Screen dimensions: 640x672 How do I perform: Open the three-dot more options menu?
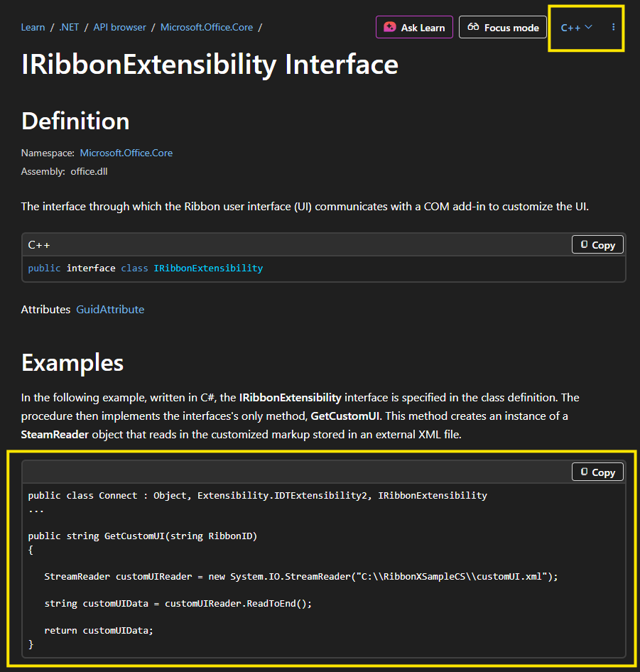pos(614,28)
